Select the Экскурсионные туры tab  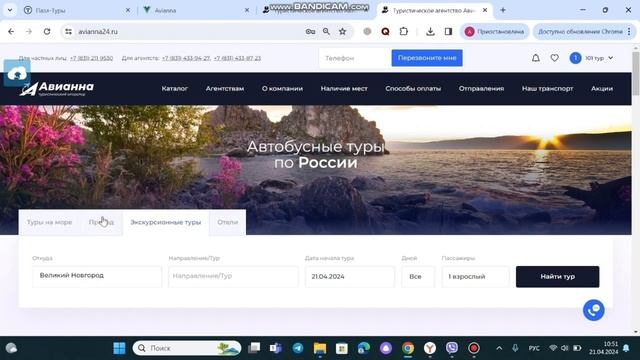click(x=166, y=222)
